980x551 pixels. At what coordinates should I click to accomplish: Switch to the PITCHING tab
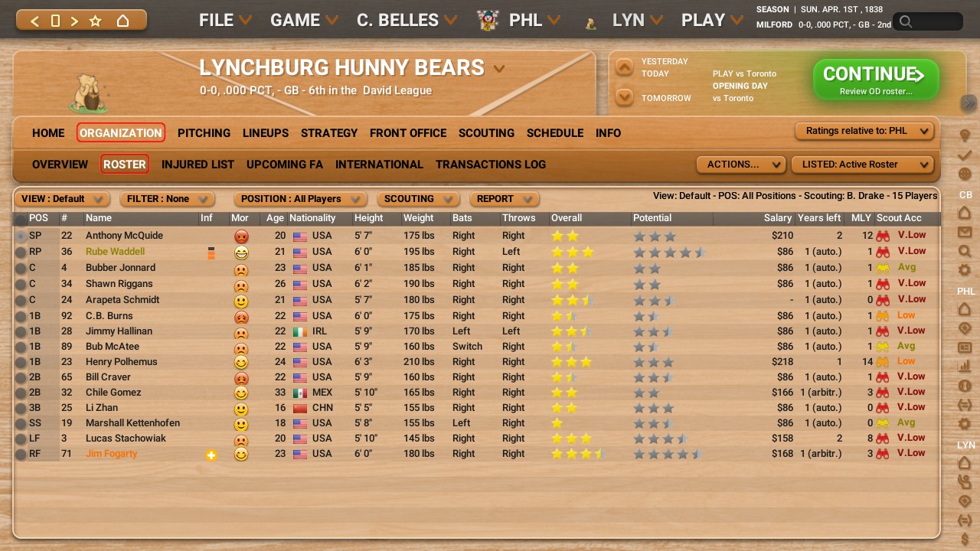(204, 133)
